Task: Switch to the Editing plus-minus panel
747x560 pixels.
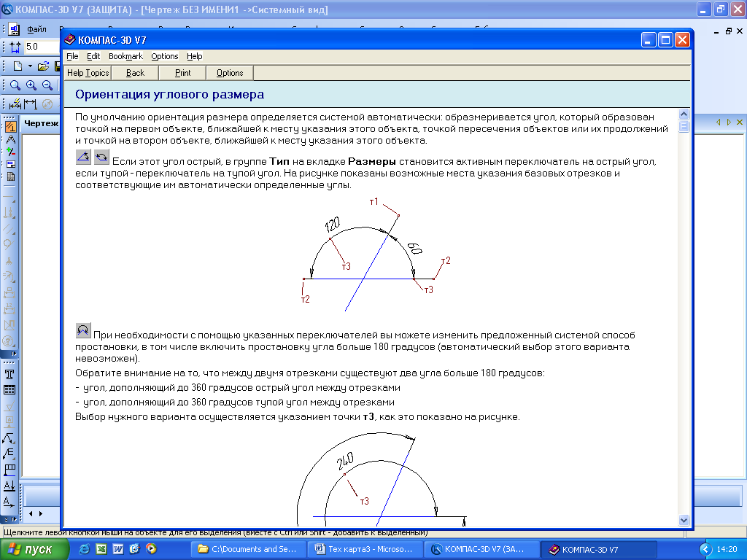Action: click(10, 152)
